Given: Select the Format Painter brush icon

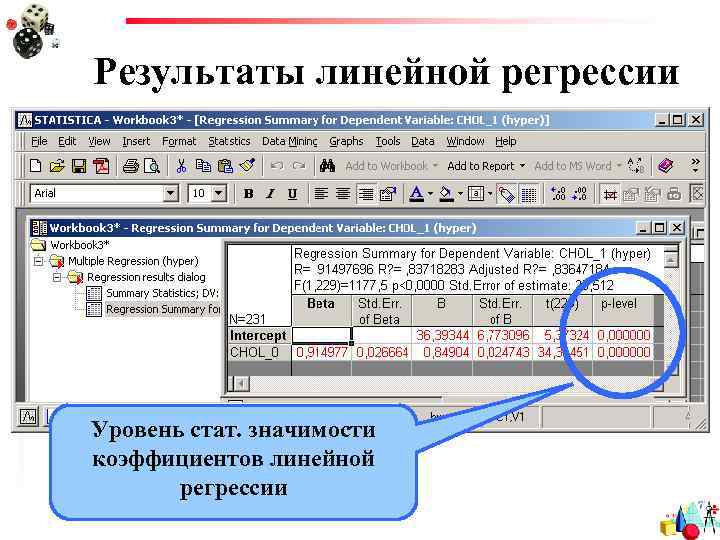Looking at the screenshot, I should point(247,166).
